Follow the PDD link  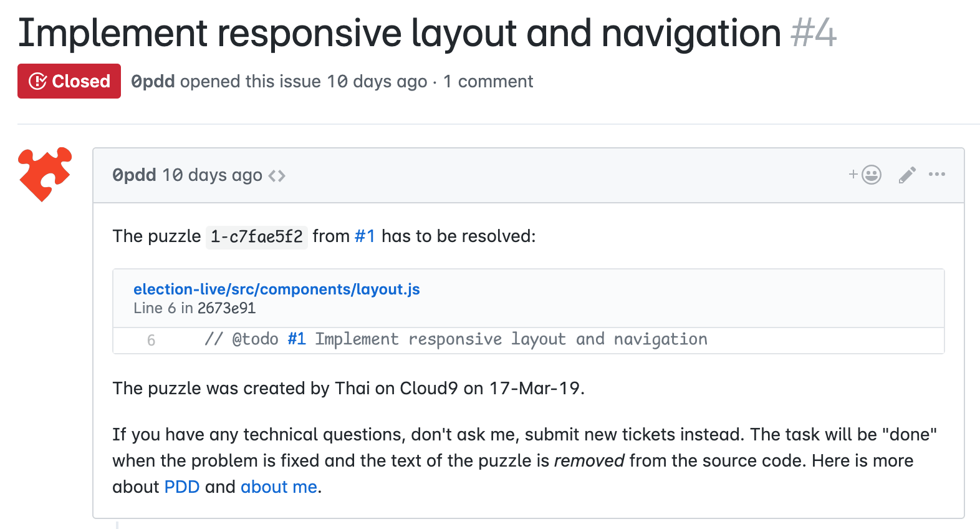pos(181,487)
